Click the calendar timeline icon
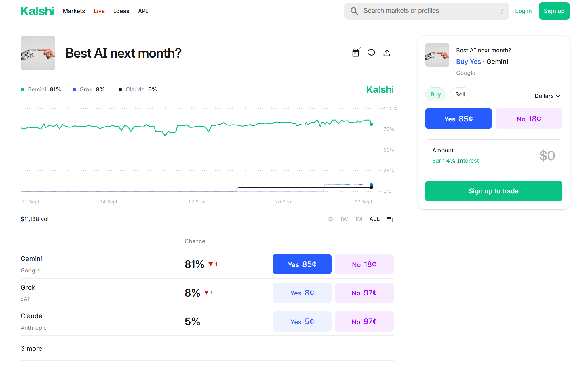Viewport: 588px width, 372px height. [x=356, y=53]
